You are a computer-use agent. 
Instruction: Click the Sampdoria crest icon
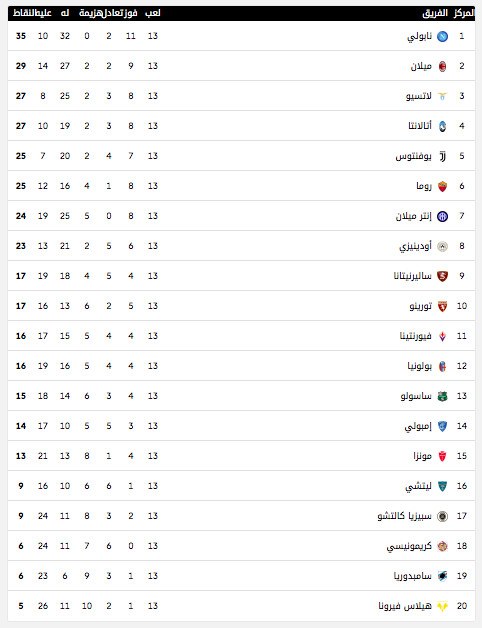click(x=442, y=576)
